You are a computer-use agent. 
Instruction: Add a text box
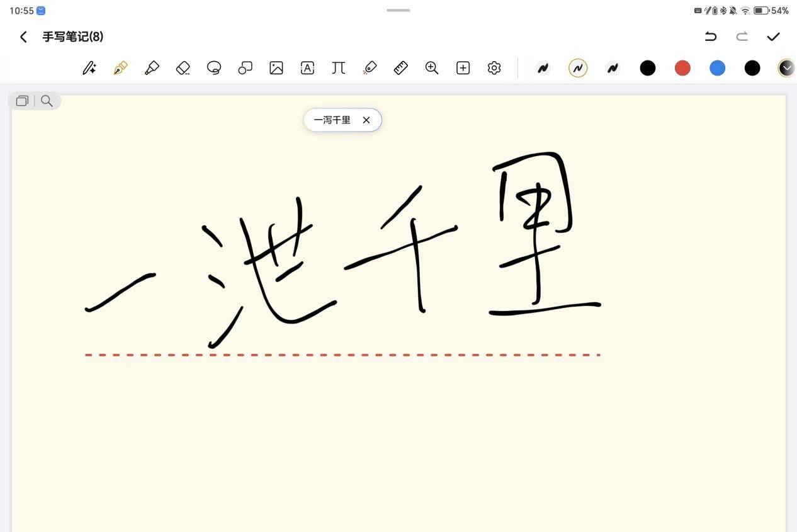tap(307, 68)
